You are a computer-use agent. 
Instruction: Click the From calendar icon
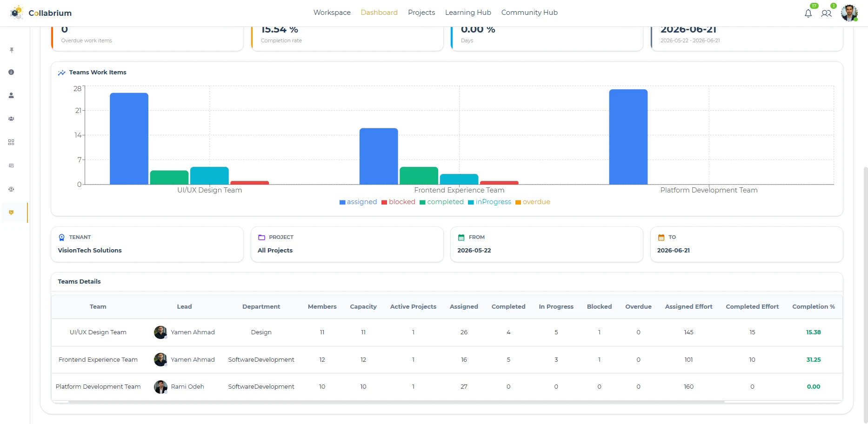tap(461, 238)
